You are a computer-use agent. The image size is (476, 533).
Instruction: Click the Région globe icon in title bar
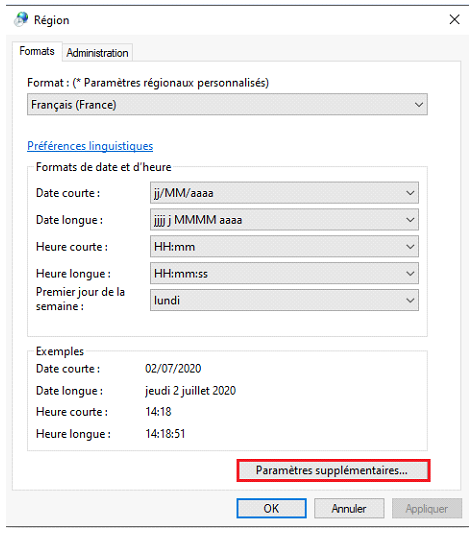21,19
